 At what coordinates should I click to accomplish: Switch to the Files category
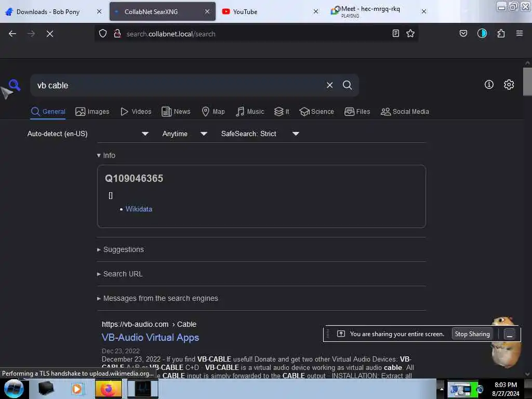357,112
